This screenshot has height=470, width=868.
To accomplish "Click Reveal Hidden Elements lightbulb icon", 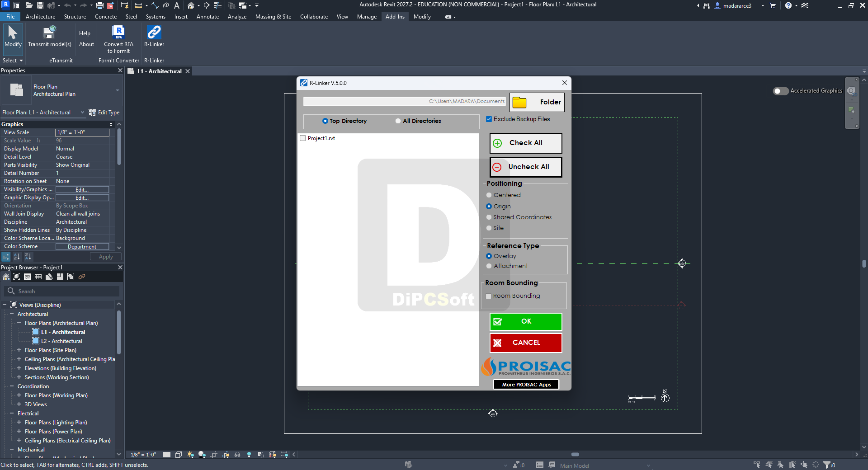I will pyautogui.click(x=249, y=455).
